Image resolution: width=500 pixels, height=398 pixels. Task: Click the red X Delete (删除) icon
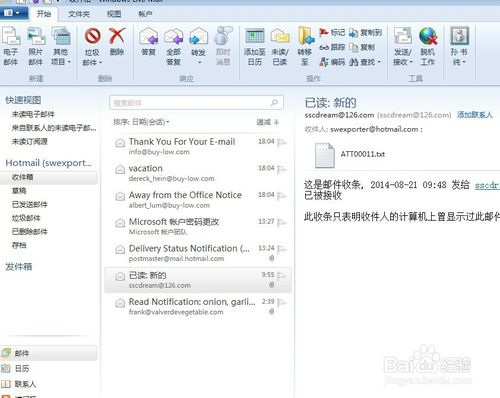pos(117,35)
